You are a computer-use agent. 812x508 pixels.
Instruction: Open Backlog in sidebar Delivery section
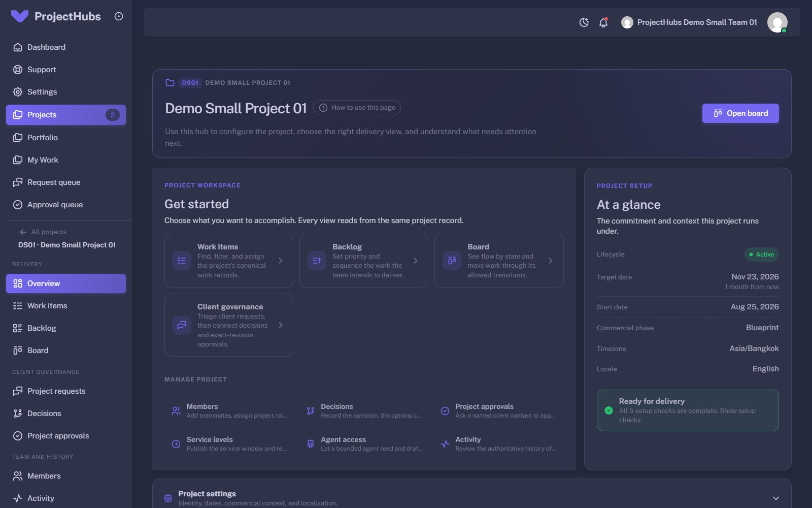coord(66,328)
